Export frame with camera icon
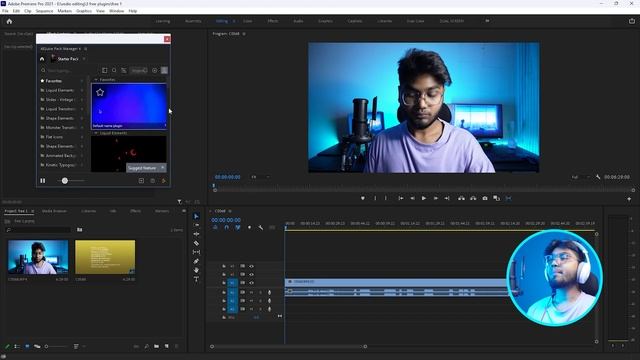 coord(485,198)
